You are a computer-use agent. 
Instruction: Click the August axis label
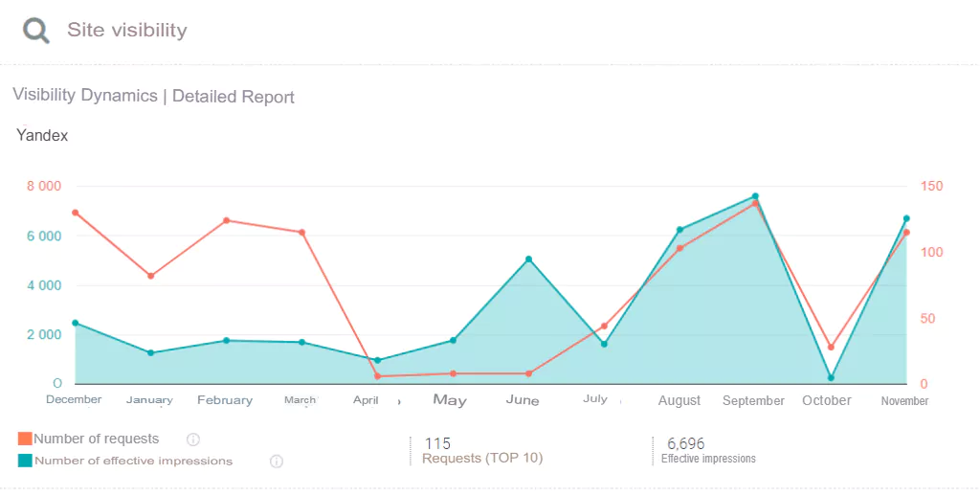click(679, 401)
